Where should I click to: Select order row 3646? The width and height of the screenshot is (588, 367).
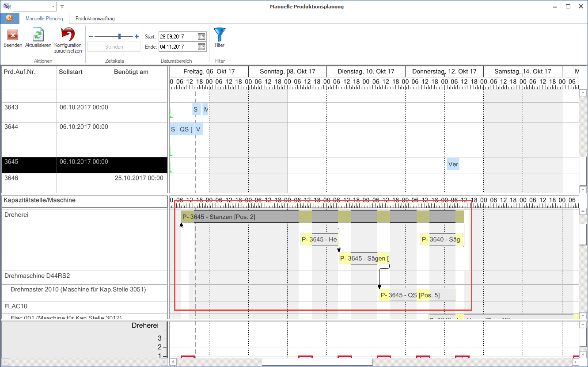pos(84,183)
